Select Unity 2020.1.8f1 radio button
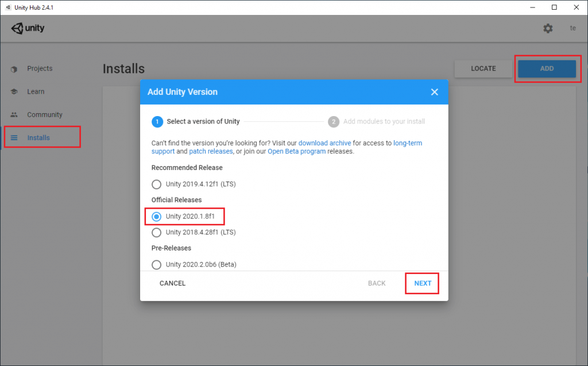The image size is (588, 366). (156, 217)
